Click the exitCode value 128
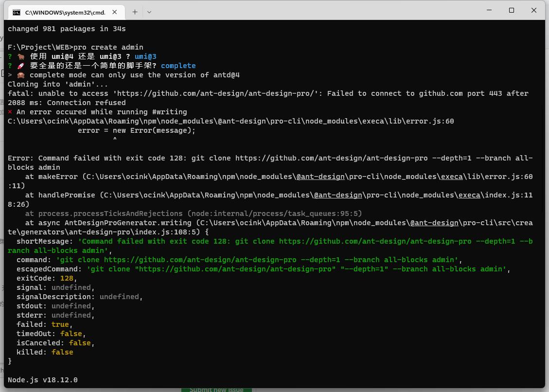This screenshot has width=549, height=392. pyautogui.click(x=67, y=278)
